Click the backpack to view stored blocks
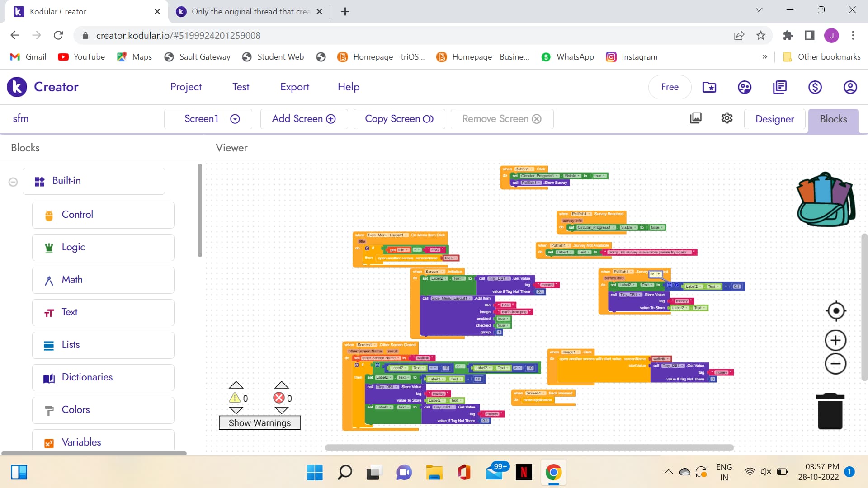This screenshot has width=868, height=488. [826, 199]
